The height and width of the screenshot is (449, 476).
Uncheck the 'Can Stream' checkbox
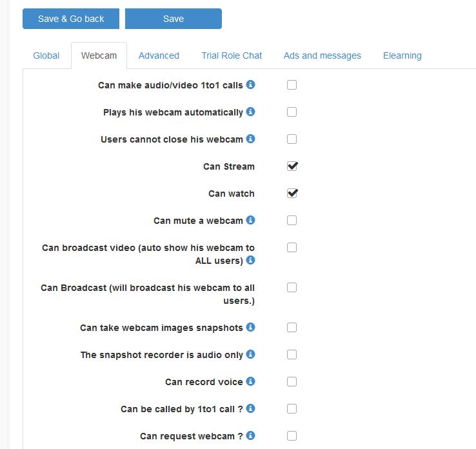point(292,166)
